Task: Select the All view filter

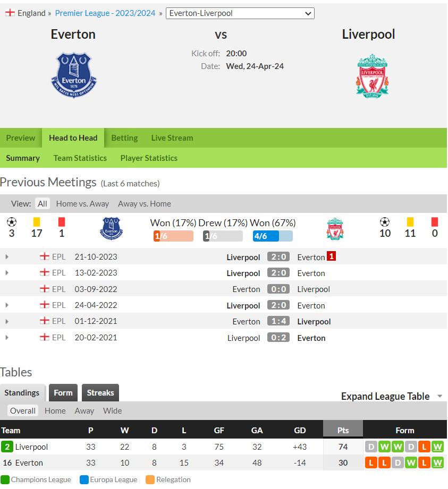Action: point(43,204)
